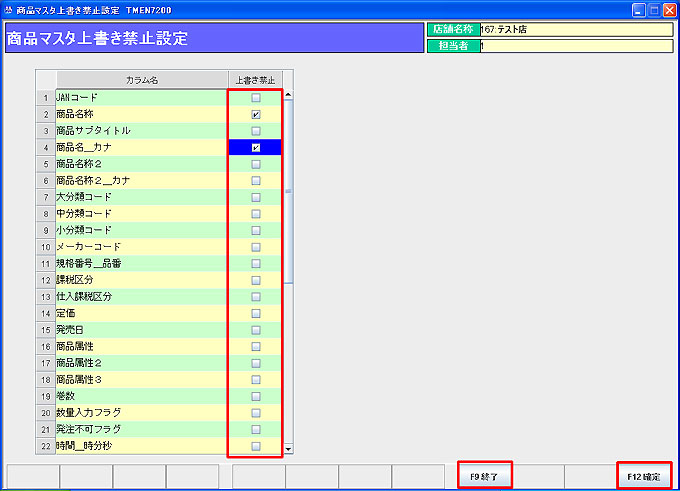Click the application icon in the title bar
The image size is (680, 491).
[x=8, y=10]
